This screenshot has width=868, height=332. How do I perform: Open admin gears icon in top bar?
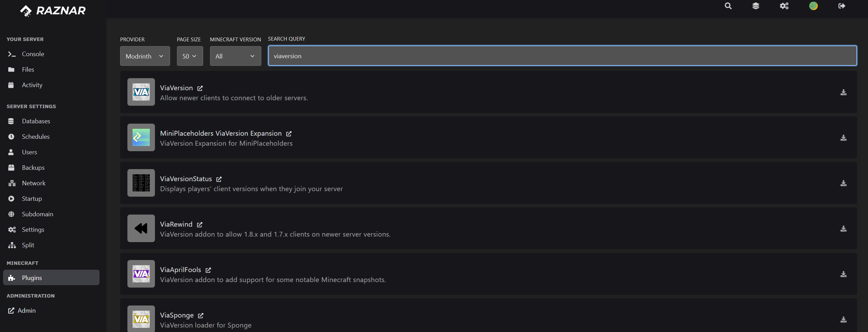784,6
